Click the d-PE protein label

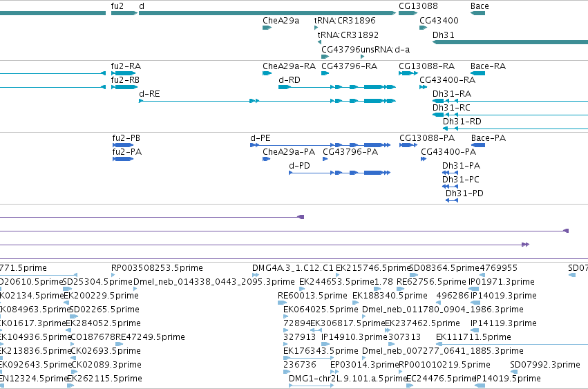point(260,138)
